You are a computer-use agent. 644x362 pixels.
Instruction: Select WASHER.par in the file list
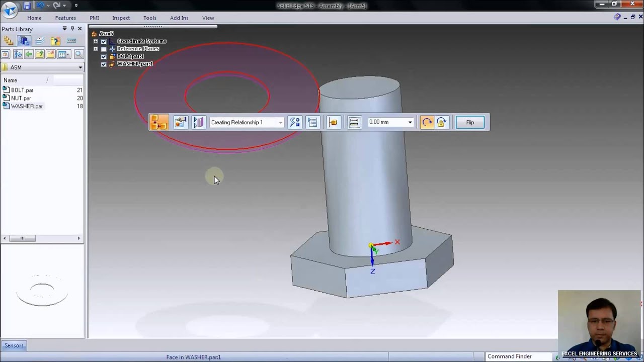pyautogui.click(x=27, y=106)
